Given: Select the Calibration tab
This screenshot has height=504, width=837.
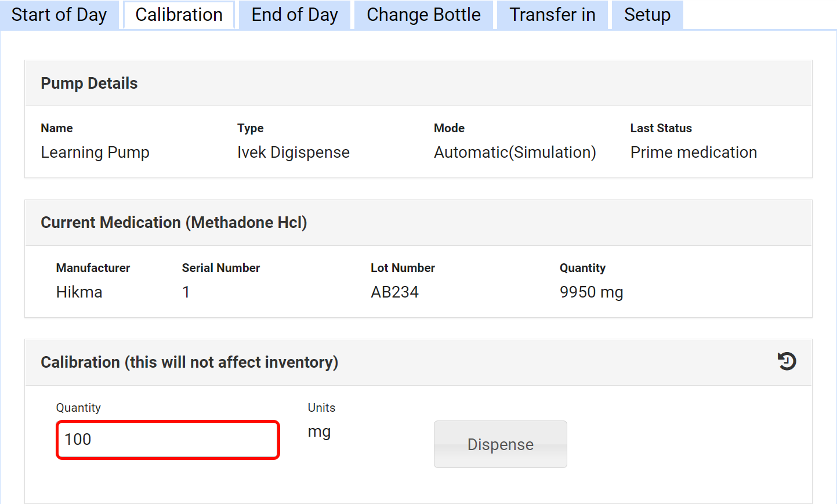Looking at the screenshot, I should (x=179, y=15).
